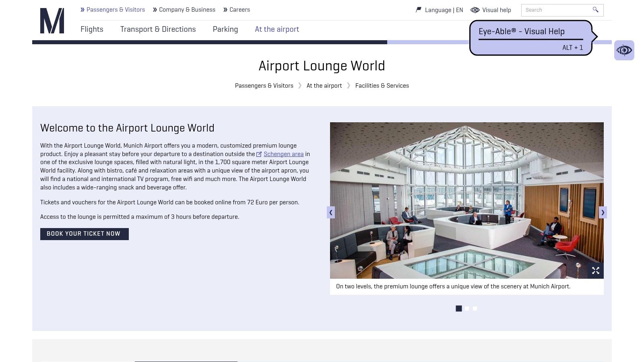Go back using the carousel left arrow
The width and height of the screenshot is (644, 362).
pyautogui.click(x=331, y=212)
